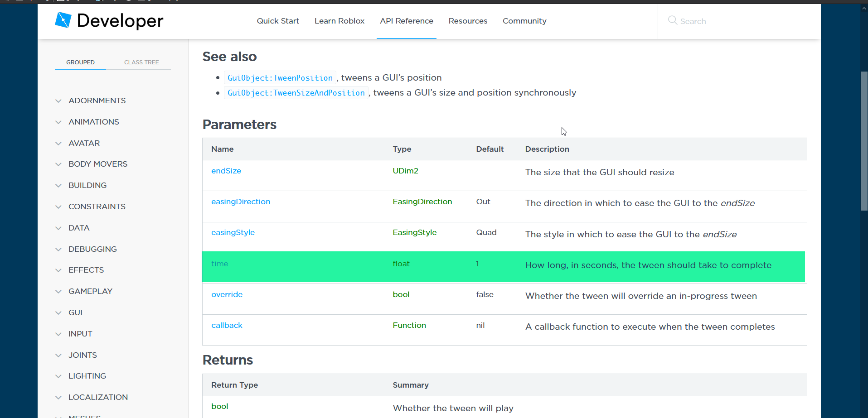Expand the ANIMATIONS category

click(93, 121)
